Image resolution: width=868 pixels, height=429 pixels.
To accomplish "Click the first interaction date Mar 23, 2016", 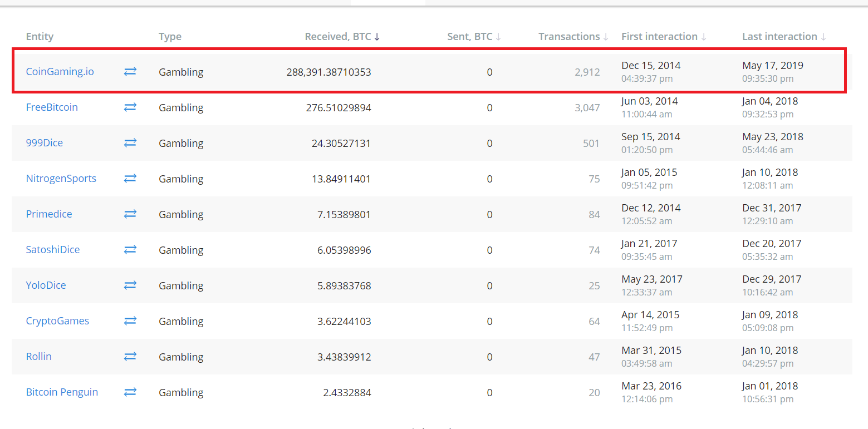I will 651,386.
